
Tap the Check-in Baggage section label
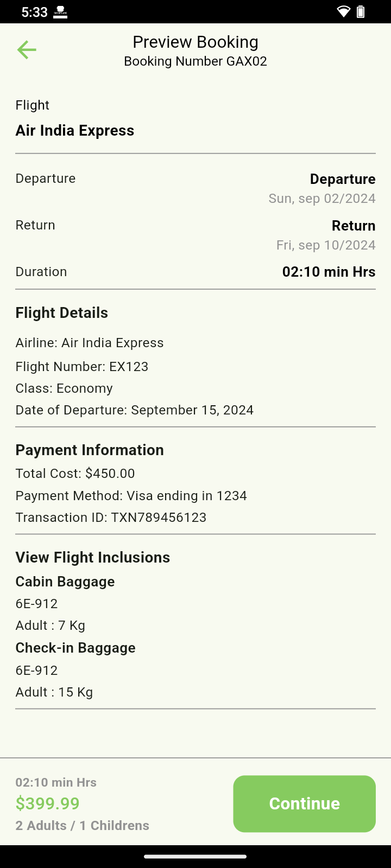point(75,648)
